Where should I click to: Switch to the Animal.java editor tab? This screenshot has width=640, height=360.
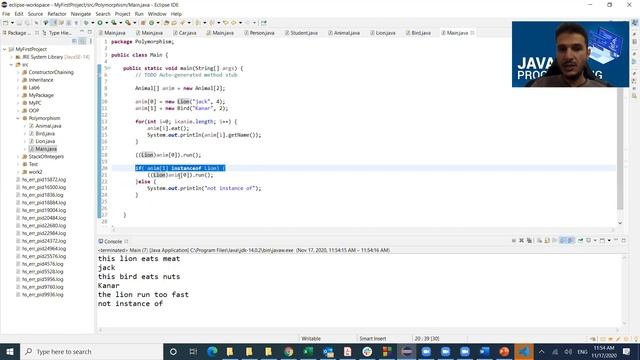(344, 33)
